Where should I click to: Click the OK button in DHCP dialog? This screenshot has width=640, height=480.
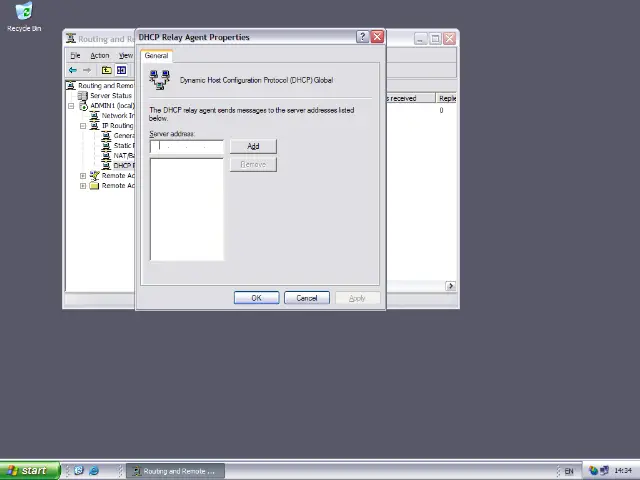(x=256, y=298)
